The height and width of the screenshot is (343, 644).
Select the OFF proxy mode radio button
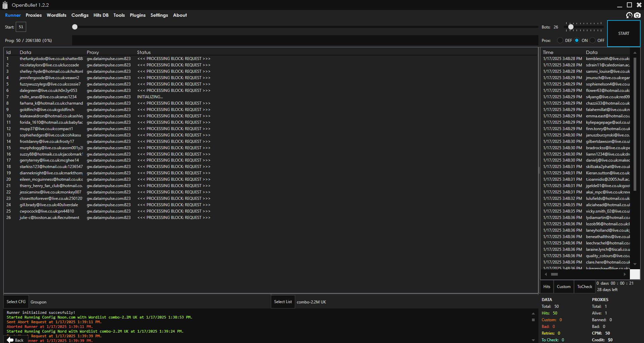[x=593, y=40]
